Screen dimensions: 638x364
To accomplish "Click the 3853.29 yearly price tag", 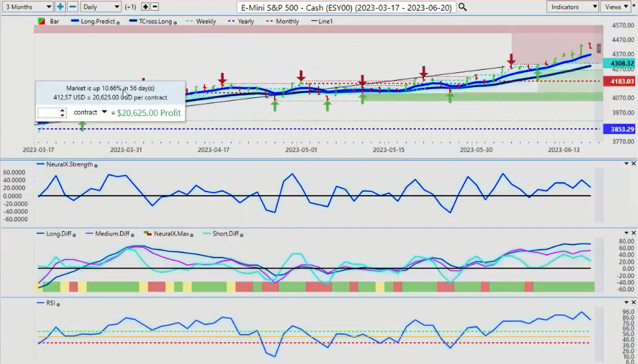I will point(618,129).
